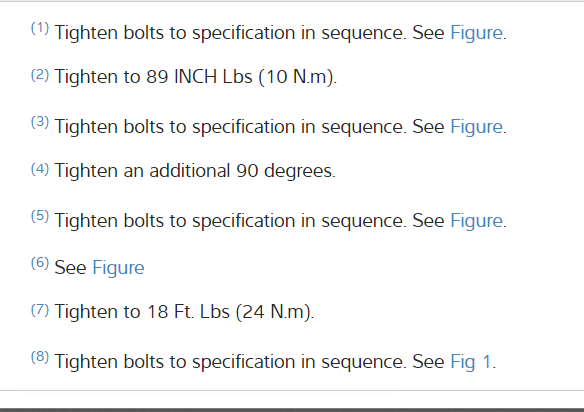Click footnote marker (3)

(x=39, y=122)
